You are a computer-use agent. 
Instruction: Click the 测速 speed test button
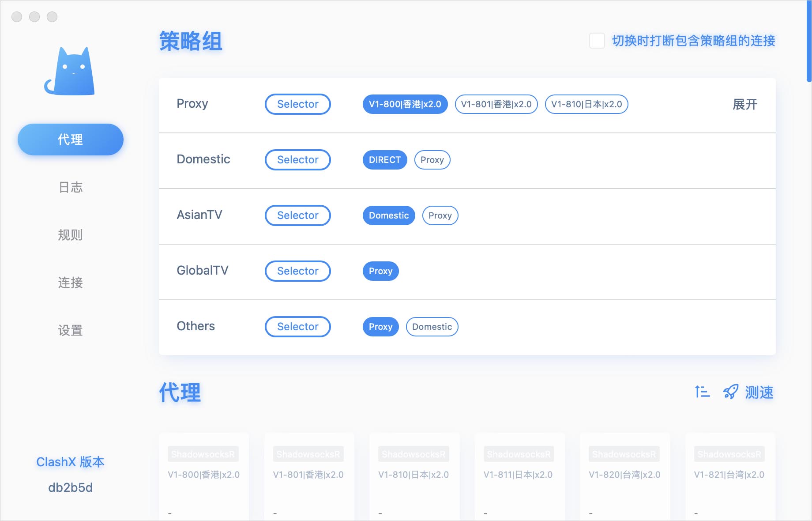759,392
